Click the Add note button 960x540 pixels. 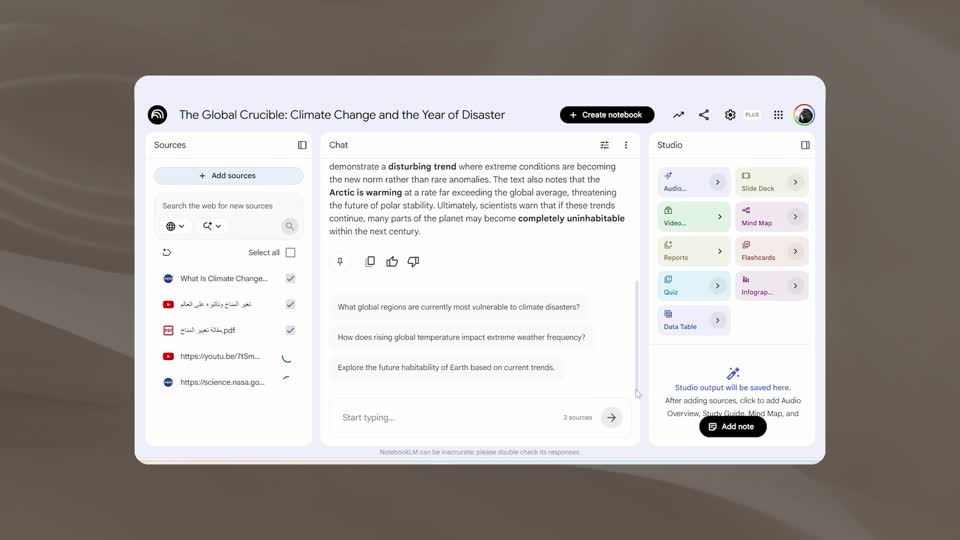pyautogui.click(x=732, y=427)
